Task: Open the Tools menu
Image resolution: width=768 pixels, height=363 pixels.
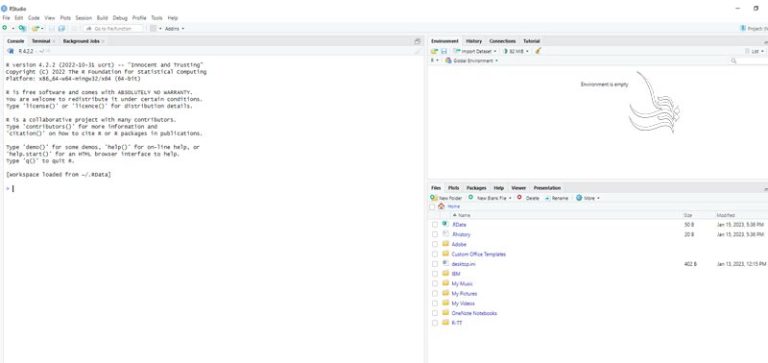Action: (x=157, y=18)
